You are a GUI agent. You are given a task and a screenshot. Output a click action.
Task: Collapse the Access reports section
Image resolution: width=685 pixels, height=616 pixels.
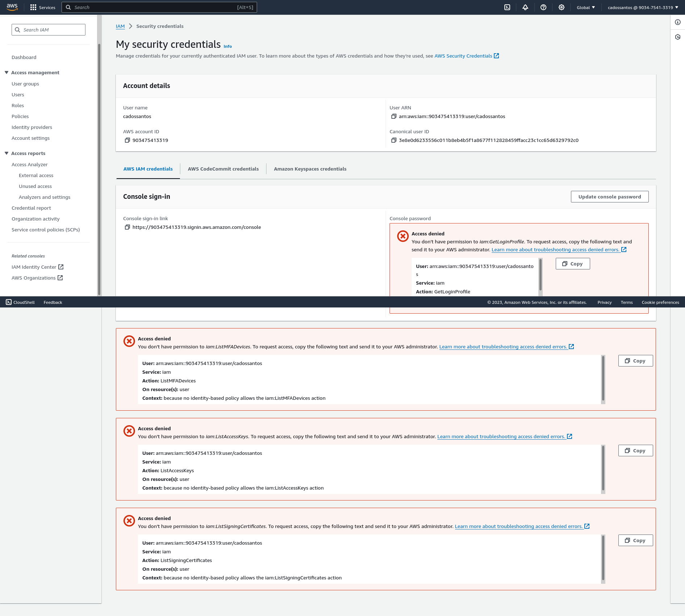coord(7,153)
